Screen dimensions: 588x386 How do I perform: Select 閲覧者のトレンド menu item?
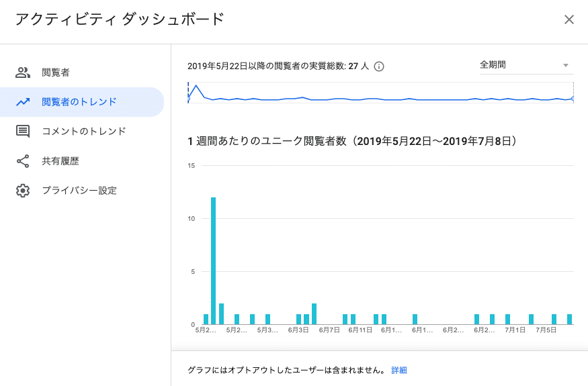click(x=82, y=102)
